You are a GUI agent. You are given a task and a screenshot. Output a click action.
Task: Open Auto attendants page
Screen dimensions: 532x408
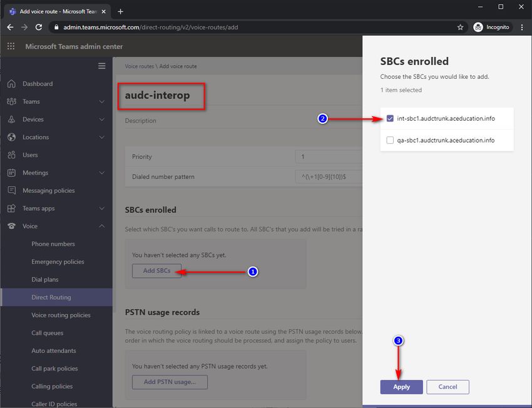point(54,350)
